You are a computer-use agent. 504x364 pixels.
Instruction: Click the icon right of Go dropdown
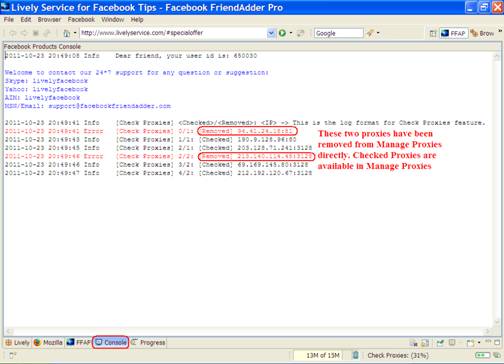(x=301, y=33)
